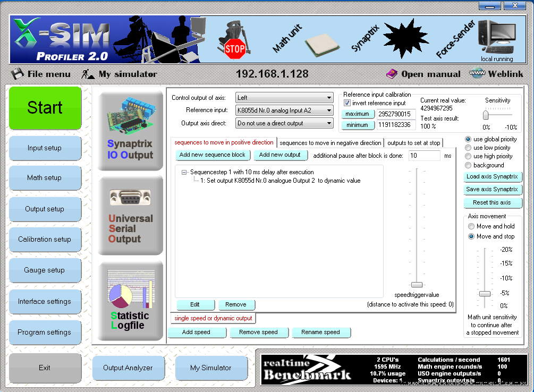Image resolution: width=534 pixels, height=392 pixels.
Task: Click the additional pause milliseconds input field
Action: [x=424, y=156]
